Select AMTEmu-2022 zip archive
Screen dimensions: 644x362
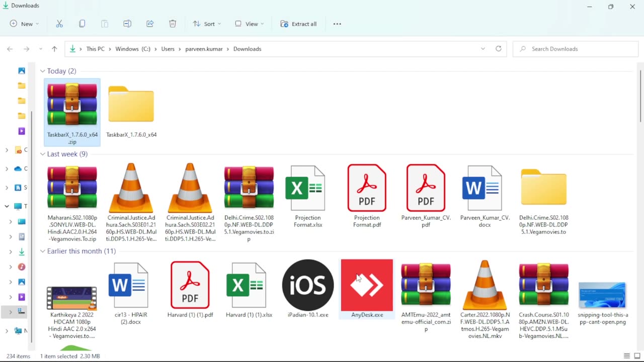tap(426, 285)
